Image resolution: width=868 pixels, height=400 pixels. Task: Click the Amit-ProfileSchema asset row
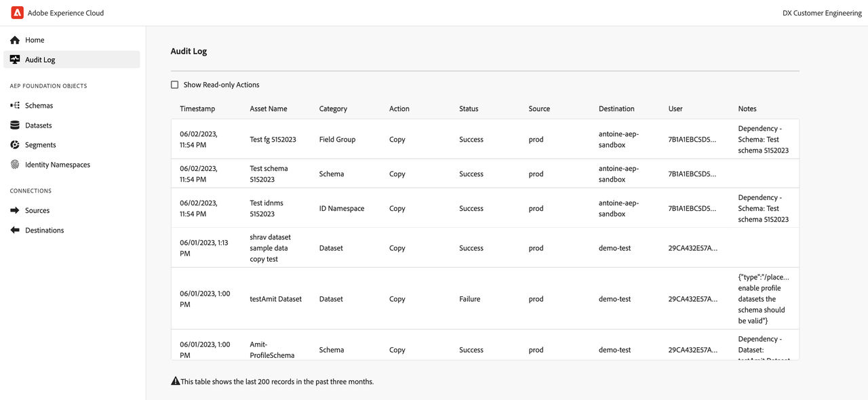272,349
